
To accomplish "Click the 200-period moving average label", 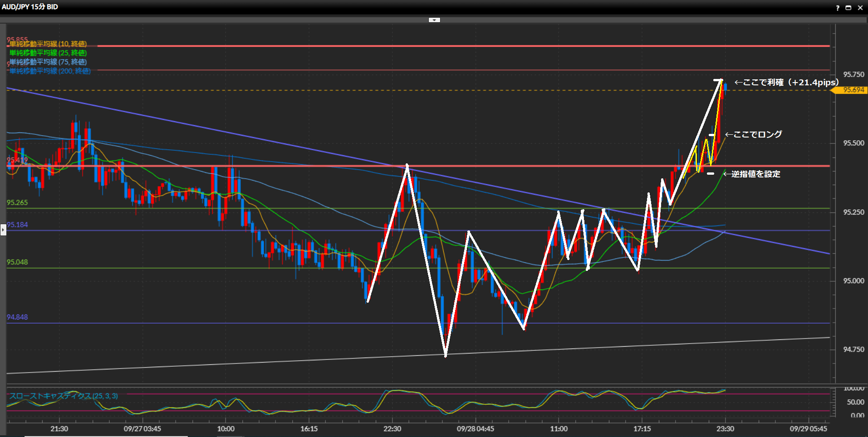I will tap(50, 71).
